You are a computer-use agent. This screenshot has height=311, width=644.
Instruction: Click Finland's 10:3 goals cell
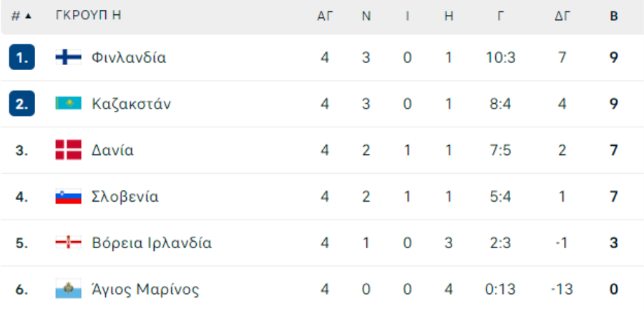tap(500, 57)
